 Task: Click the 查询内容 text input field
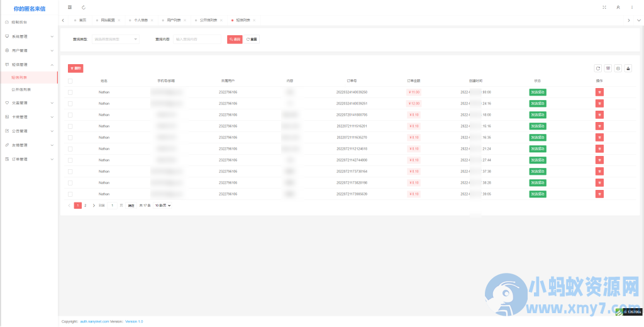[x=197, y=39]
